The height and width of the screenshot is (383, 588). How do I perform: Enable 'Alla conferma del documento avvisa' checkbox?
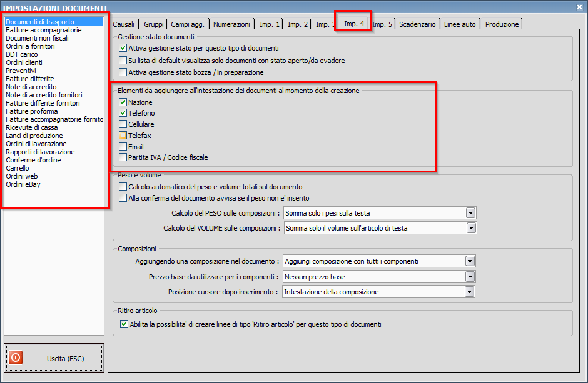(x=123, y=197)
